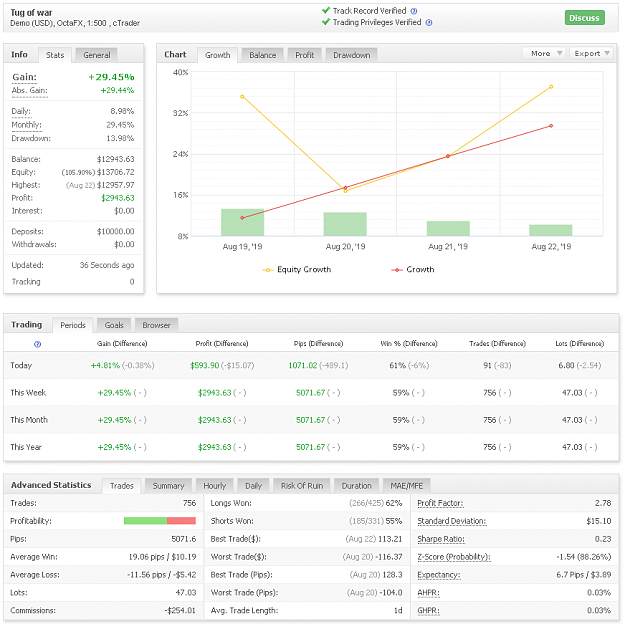The image size is (625, 624).
Task: Click the Commissions value -$254.01
Action: 180,611
